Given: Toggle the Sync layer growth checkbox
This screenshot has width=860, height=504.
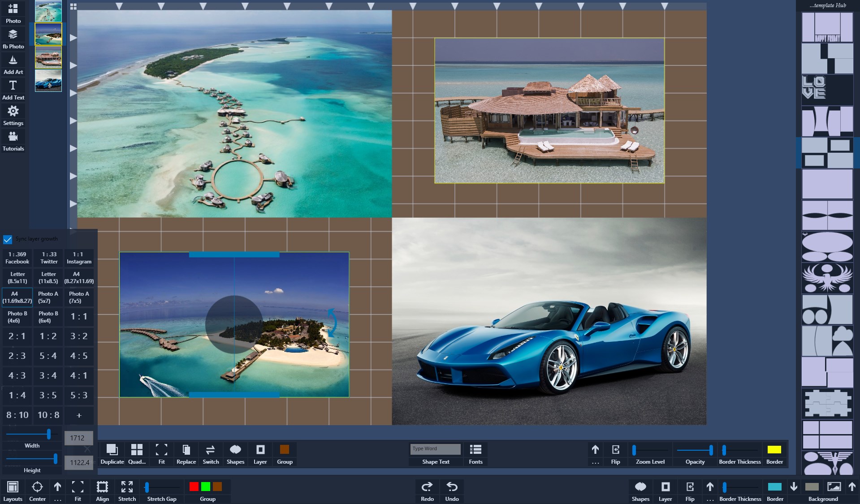Looking at the screenshot, I should [x=7, y=239].
